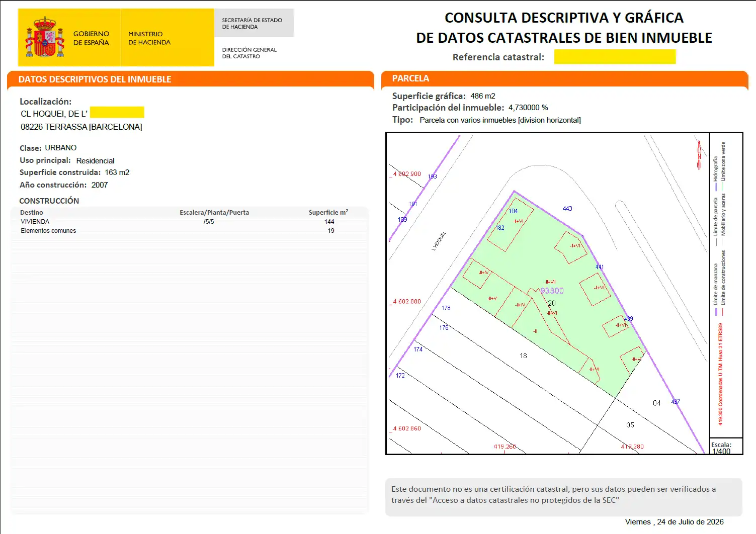Click street number '184' on the map

(513, 211)
